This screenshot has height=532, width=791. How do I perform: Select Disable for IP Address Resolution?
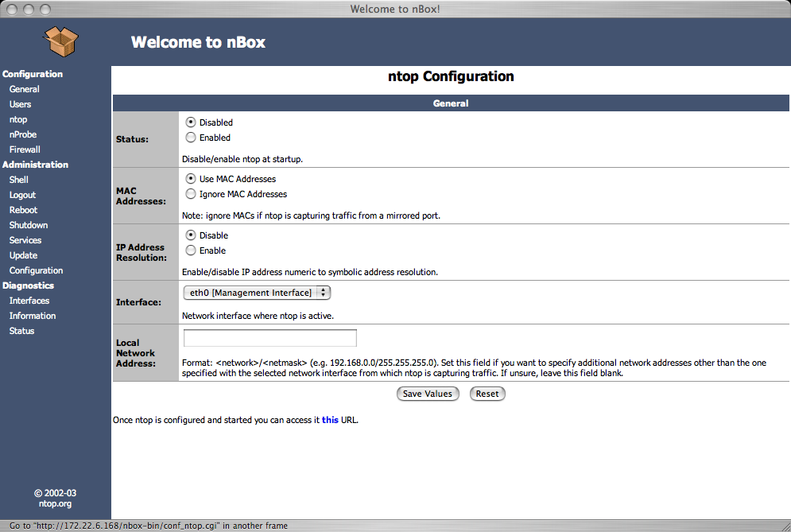(x=191, y=235)
